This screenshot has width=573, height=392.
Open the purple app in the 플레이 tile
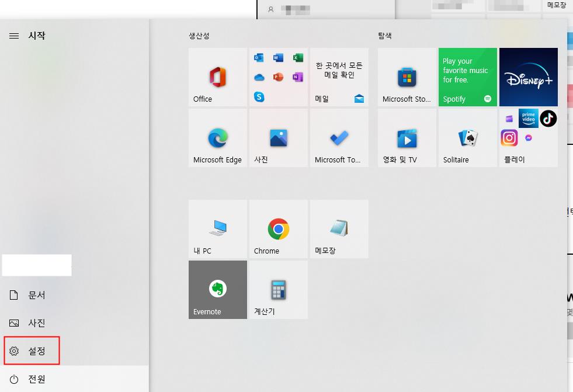click(509, 119)
